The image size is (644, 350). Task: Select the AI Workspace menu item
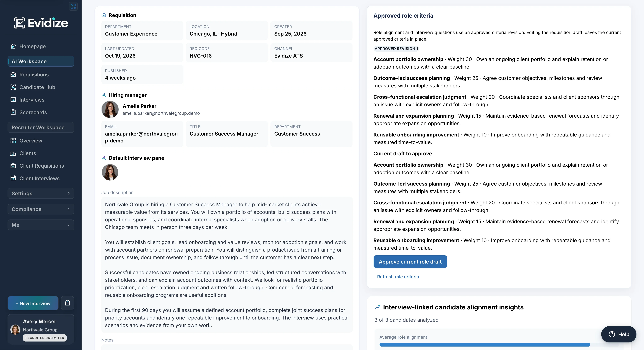pyautogui.click(x=41, y=61)
